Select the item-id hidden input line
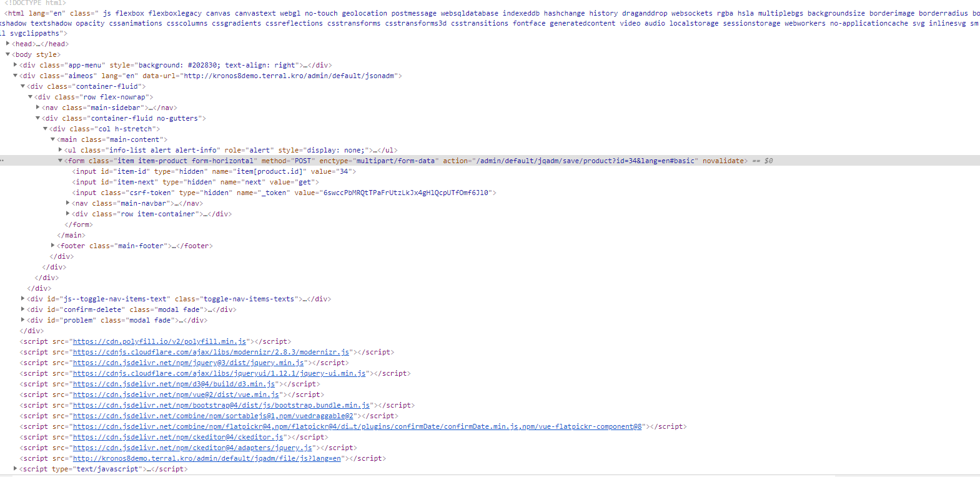 [x=214, y=171]
